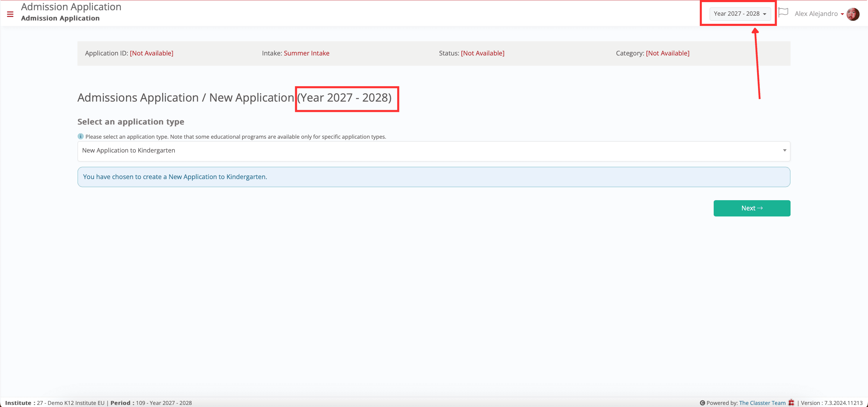Viewport: 868px width, 407px height.
Task: Click the Category Not Available value
Action: (667, 53)
